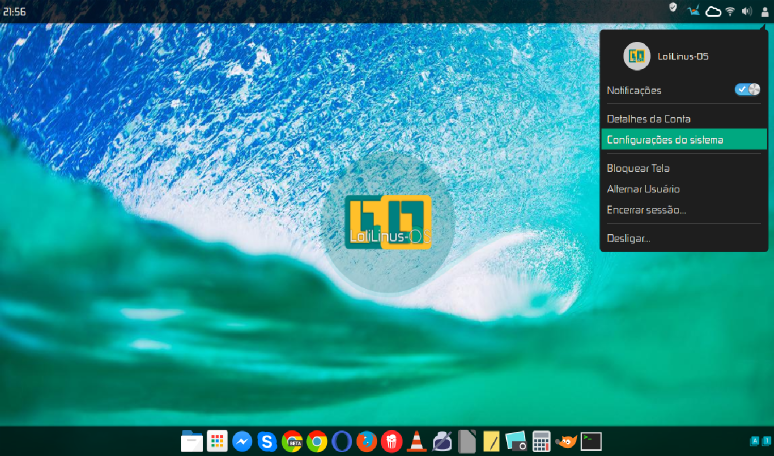Click the user session icon in panel

pyautogui.click(x=765, y=11)
